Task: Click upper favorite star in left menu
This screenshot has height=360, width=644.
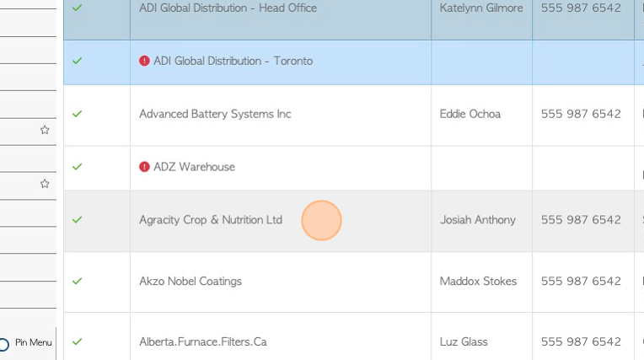Action: click(x=45, y=131)
